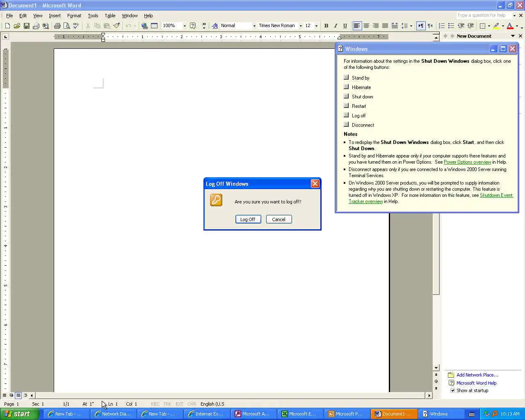Viewport: 525px width, 420px height.
Task: Select the Hibernate help button
Action: [346, 87]
